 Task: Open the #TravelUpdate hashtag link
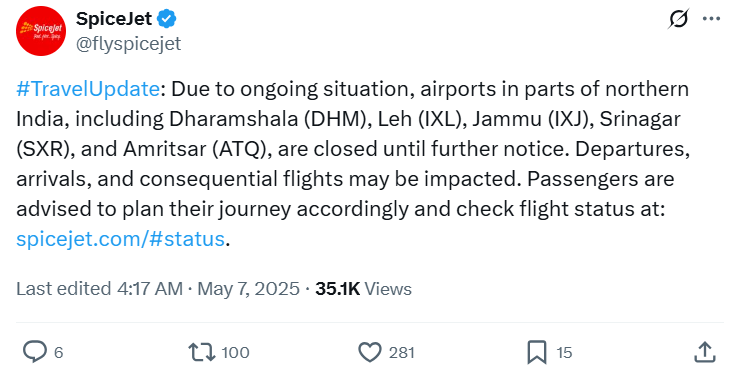(88, 89)
